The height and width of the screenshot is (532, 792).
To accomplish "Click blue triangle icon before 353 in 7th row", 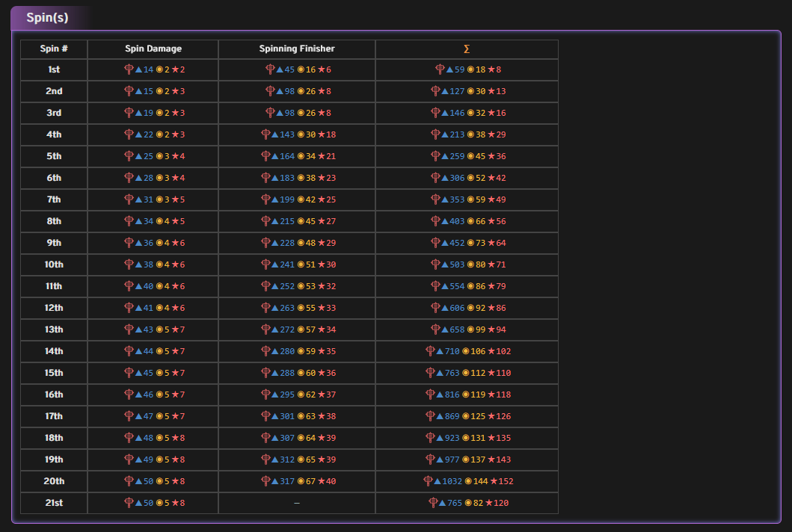I will coord(444,200).
